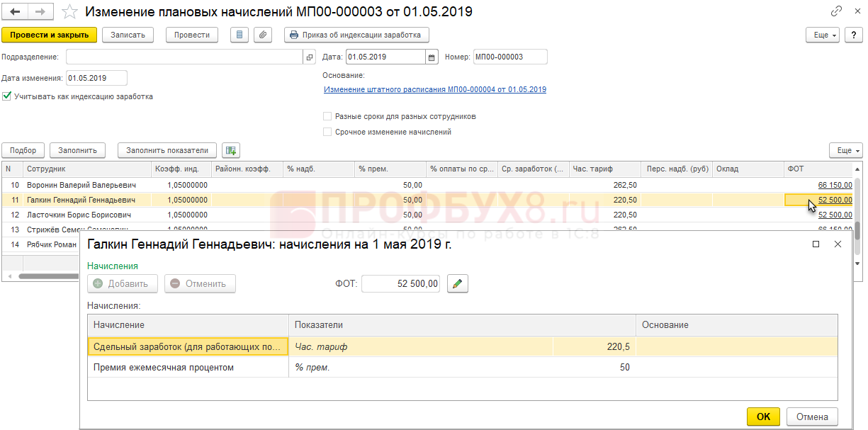
Task: Click the Номер field МП00-000003
Action: click(510, 57)
